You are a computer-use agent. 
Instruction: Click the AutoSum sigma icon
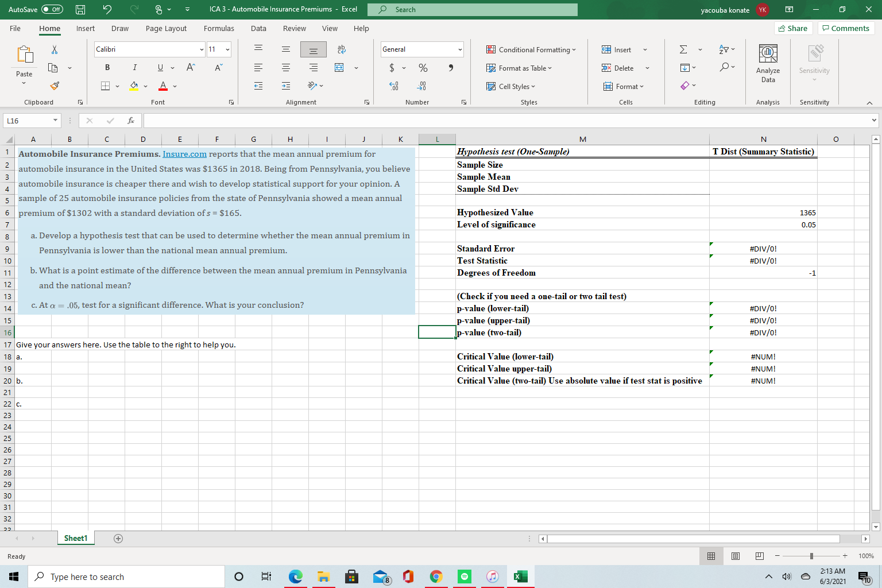(683, 50)
